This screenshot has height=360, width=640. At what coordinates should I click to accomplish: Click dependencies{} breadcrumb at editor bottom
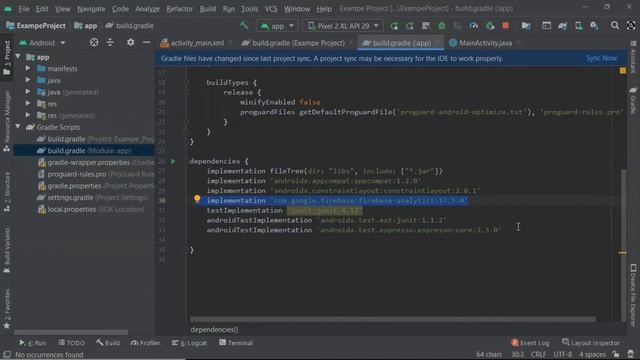click(214, 329)
